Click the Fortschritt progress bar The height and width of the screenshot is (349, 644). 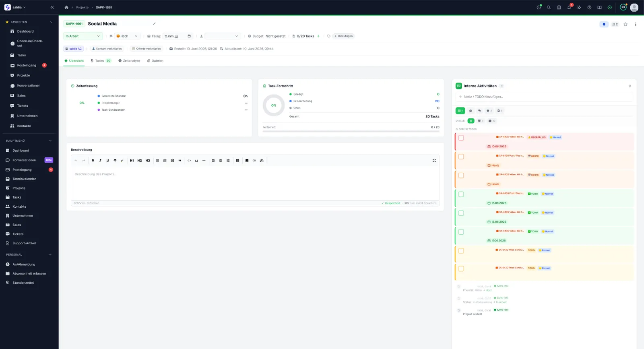click(x=351, y=131)
